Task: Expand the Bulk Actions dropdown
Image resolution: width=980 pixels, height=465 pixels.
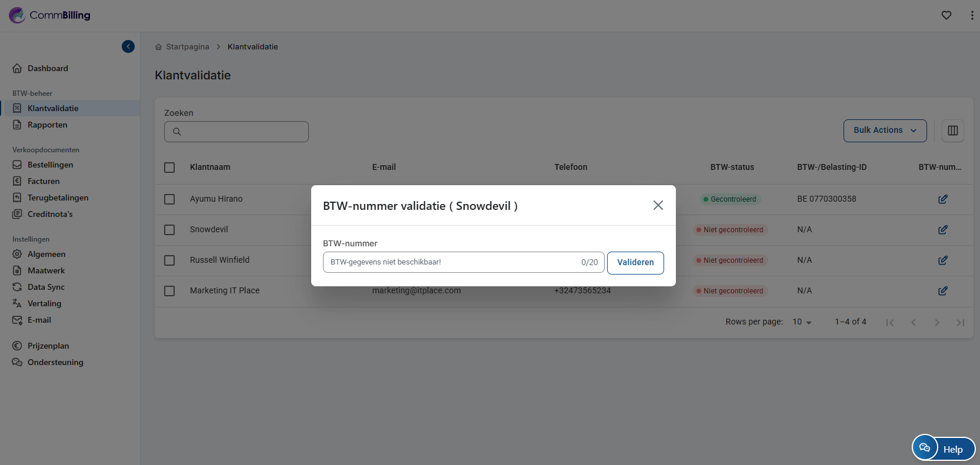Action: (x=884, y=131)
